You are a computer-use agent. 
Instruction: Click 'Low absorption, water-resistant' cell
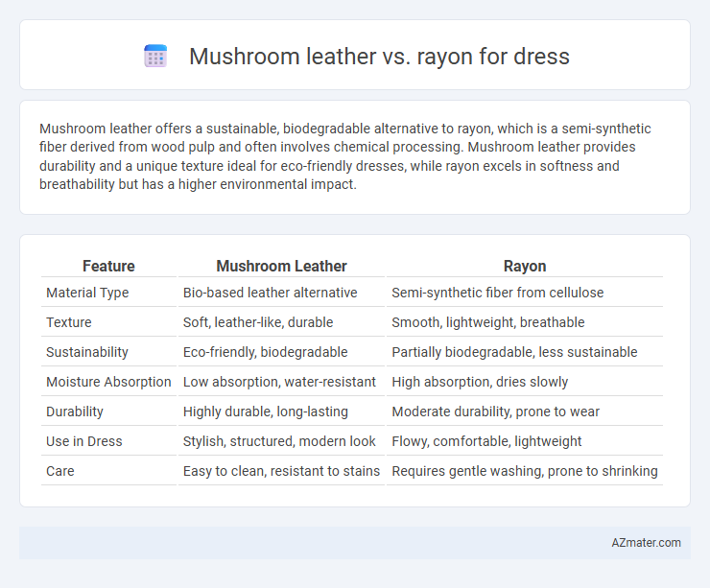pyautogui.click(x=279, y=382)
